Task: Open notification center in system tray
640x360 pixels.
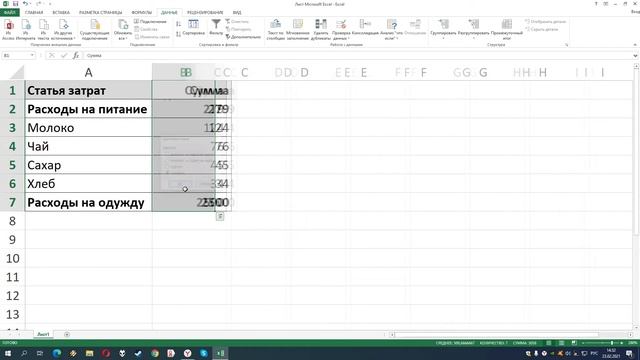Action: coord(629,353)
